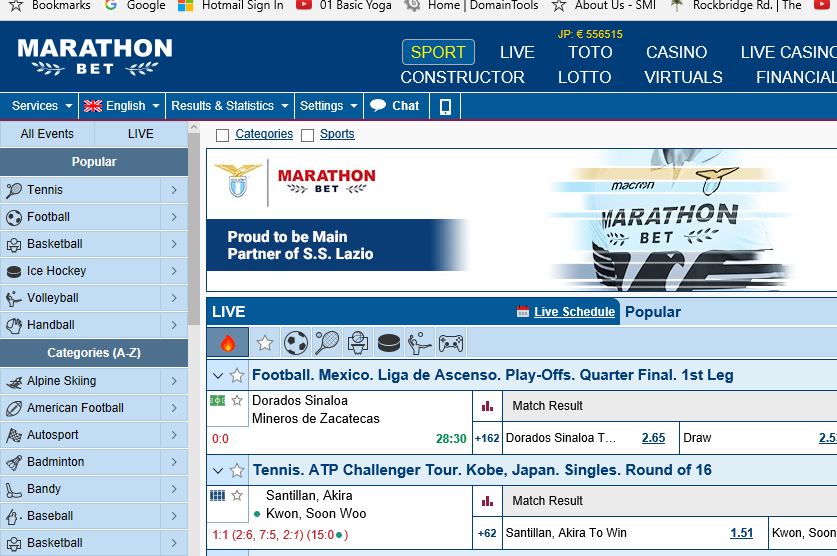
Task: Open the 01 Basic Yoga bookmark
Action: pyautogui.click(x=344, y=6)
